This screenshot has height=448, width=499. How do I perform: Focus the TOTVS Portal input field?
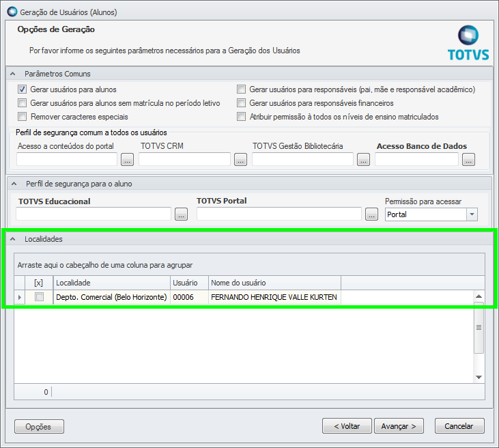click(x=279, y=214)
